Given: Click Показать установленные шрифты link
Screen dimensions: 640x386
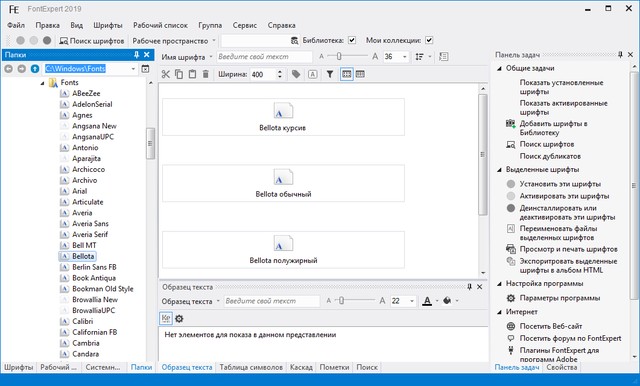Looking at the screenshot, I should 561,87.
